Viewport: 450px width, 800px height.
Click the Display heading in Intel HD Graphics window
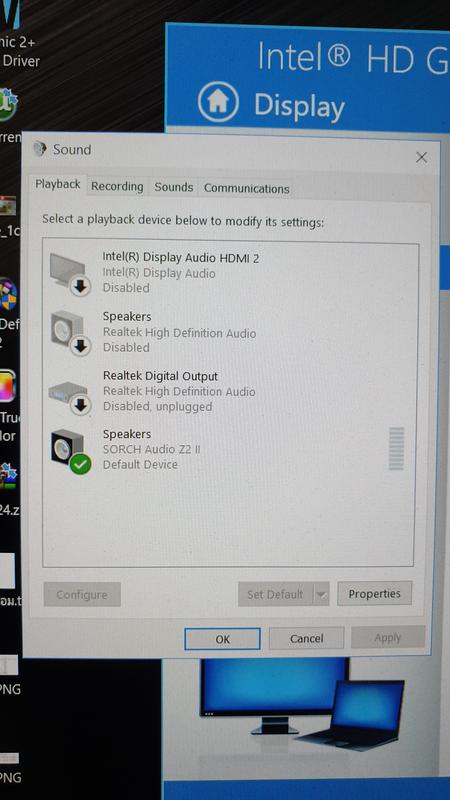point(299,106)
